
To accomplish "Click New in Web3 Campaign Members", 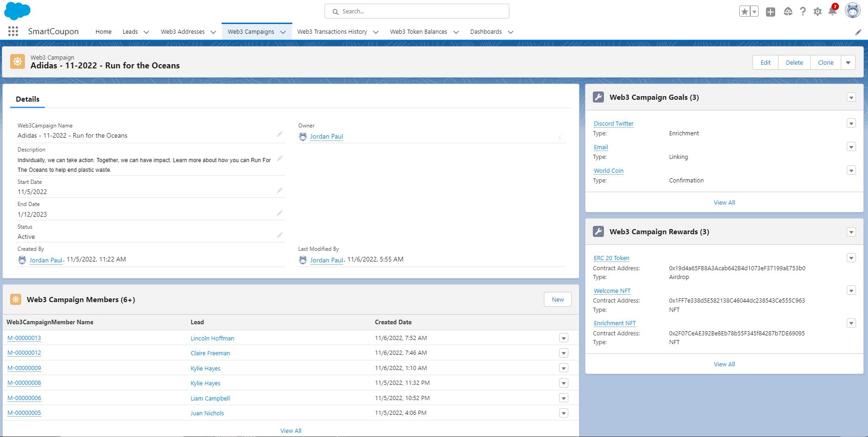I will click(558, 299).
